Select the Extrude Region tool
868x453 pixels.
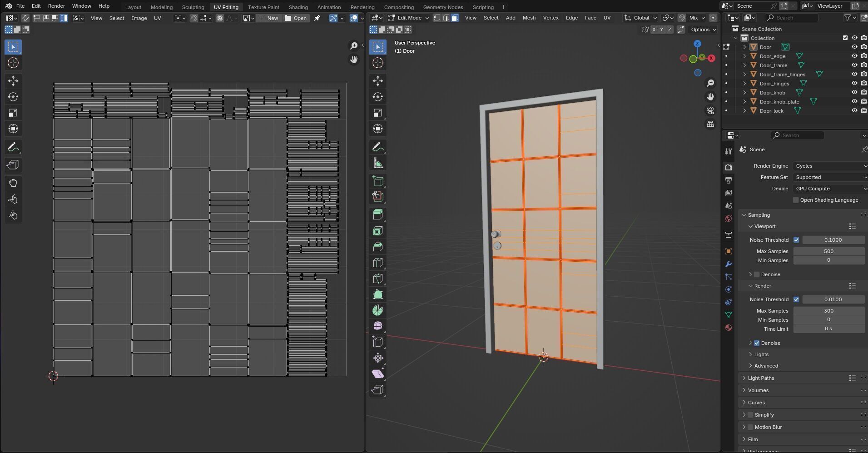click(x=378, y=215)
